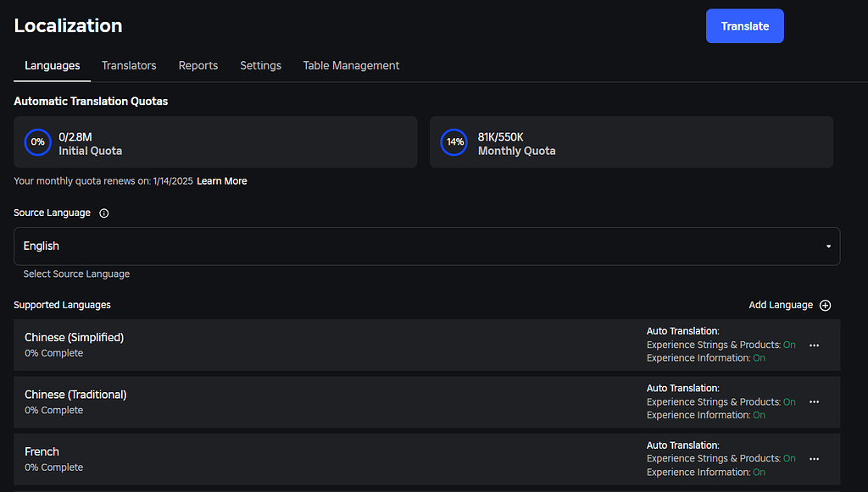Follow the Learn More link

222,181
